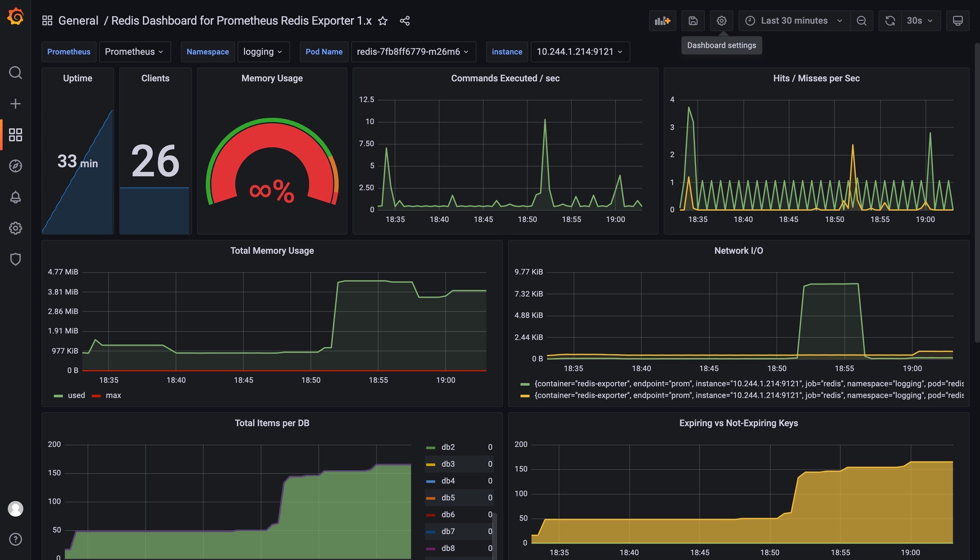Click the General folder breadcrumb

78,20
